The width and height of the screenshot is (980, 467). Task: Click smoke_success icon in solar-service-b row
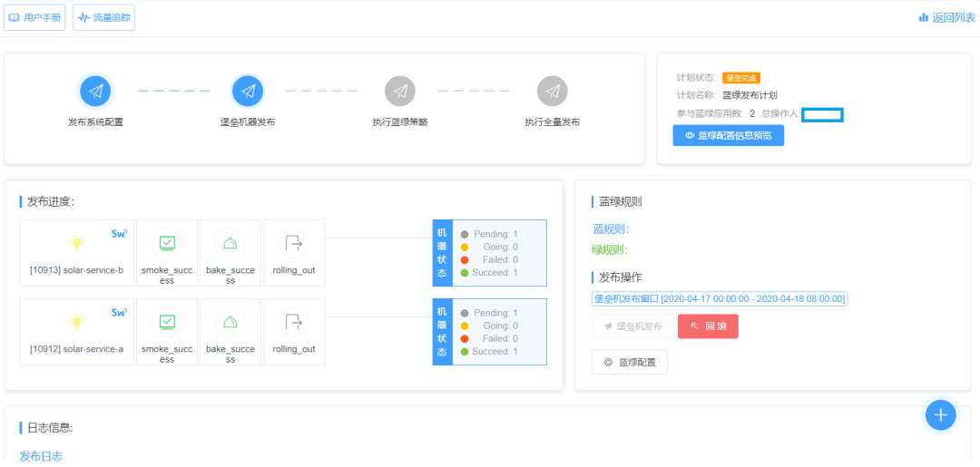pyautogui.click(x=166, y=243)
